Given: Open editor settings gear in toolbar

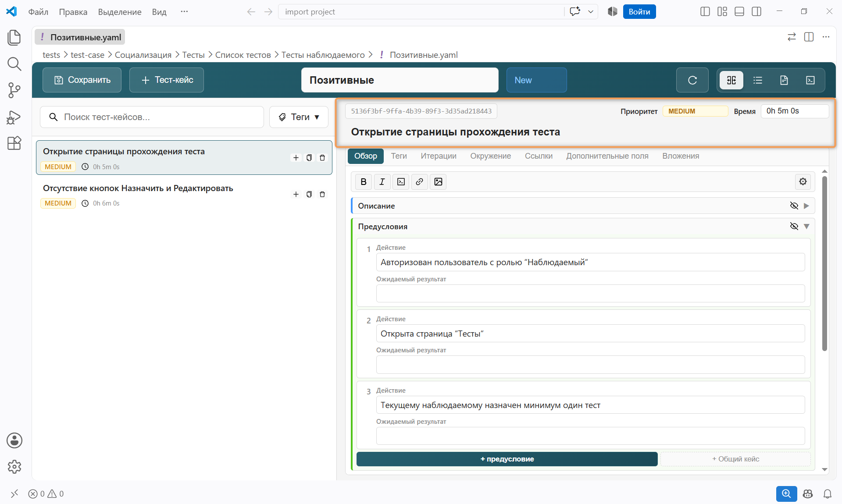Looking at the screenshot, I should point(803,181).
